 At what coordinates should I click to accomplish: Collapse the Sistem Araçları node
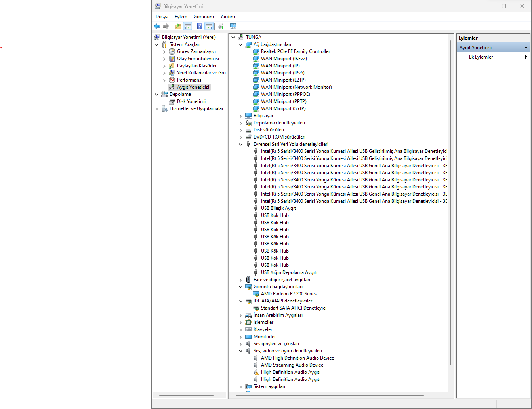click(157, 44)
